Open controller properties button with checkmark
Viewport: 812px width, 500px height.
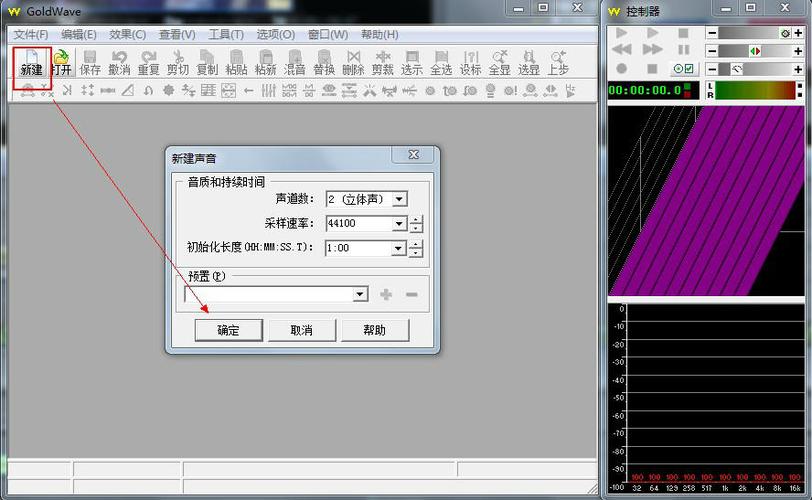684,68
